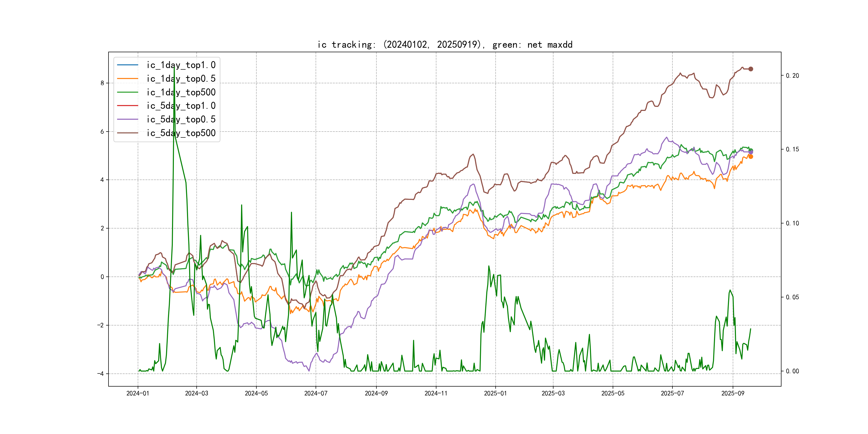Image resolution: width=868 pixels, height=434 pixels.
Task: Click the 8 left-axis tick label
Action: (102, 83)
